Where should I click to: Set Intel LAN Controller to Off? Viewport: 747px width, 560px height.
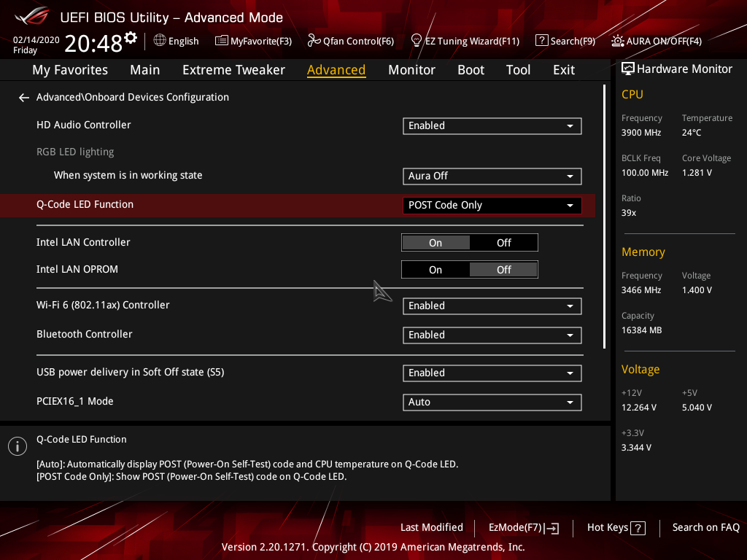503,243
